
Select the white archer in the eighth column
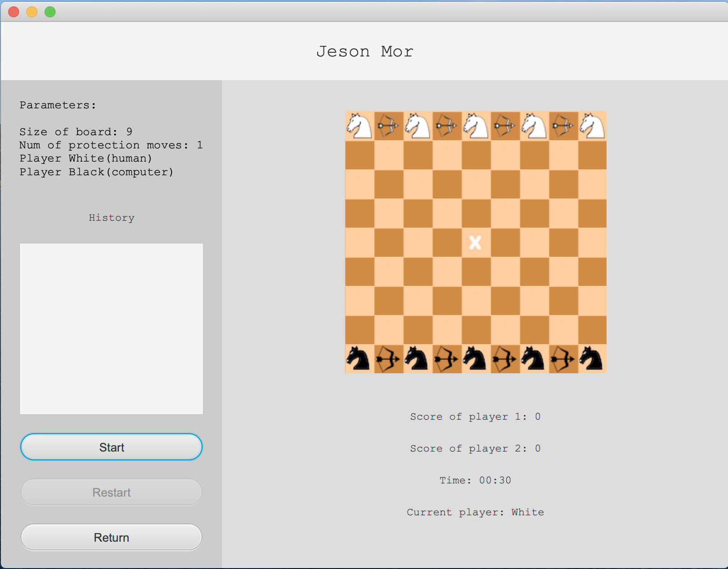tap(563, 126)
